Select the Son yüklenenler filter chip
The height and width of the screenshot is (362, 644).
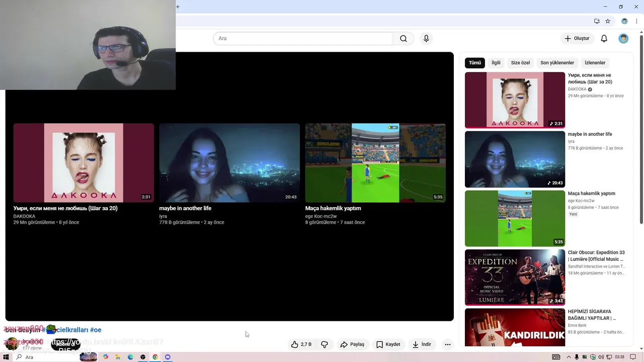pos(557,63)
